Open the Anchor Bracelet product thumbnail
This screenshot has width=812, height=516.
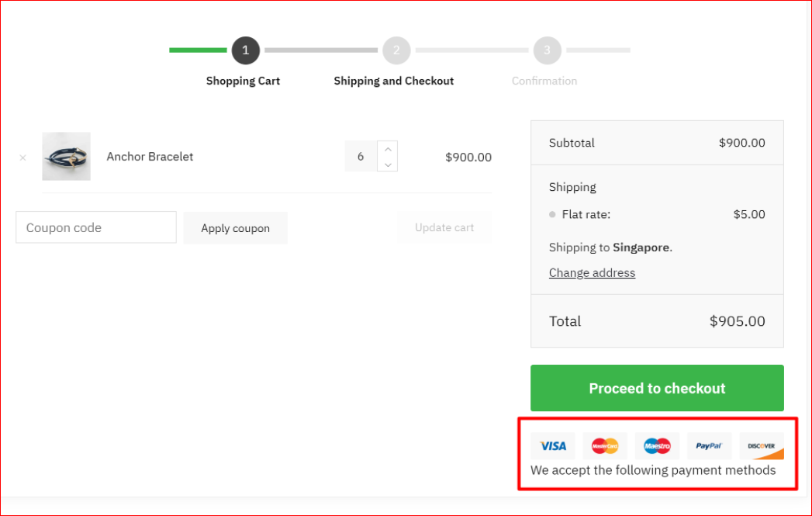point(66,157)
